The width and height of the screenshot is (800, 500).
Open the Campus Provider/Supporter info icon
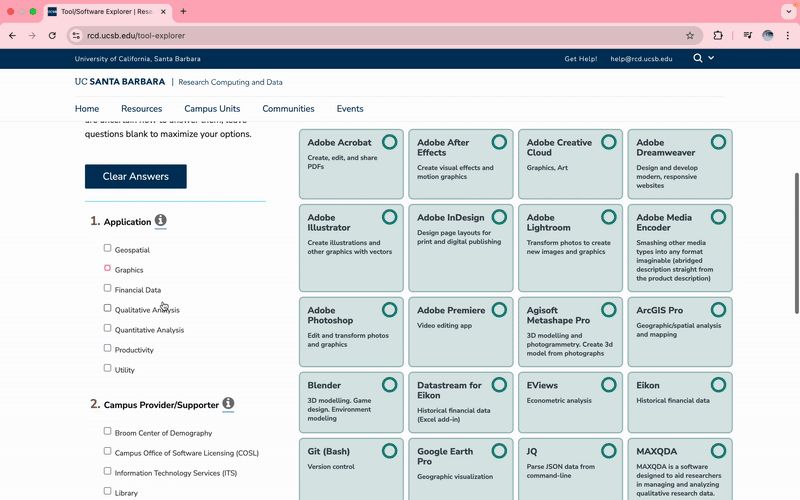tap(228, 403)
